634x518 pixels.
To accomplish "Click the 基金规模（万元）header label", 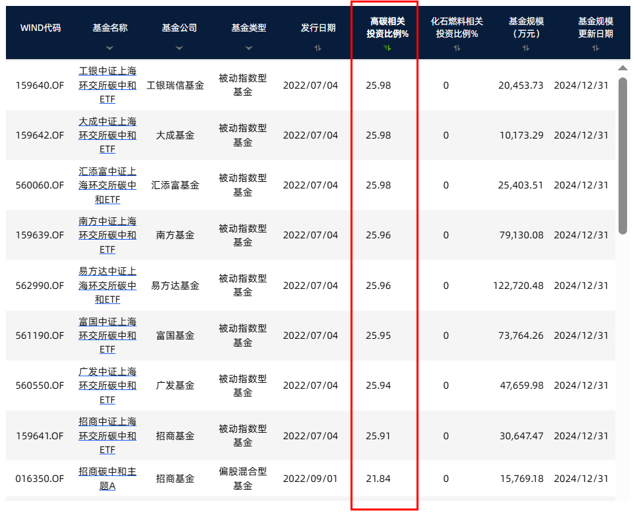I will tap(526, 27).
